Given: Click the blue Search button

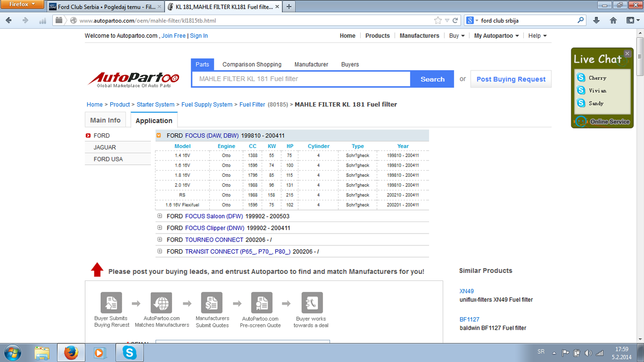Looking at the screenshot, I should (x=432, y=79).
